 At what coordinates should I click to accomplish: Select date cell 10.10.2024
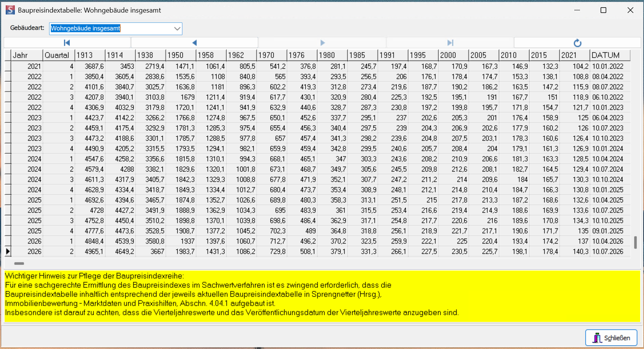(610, 179)
